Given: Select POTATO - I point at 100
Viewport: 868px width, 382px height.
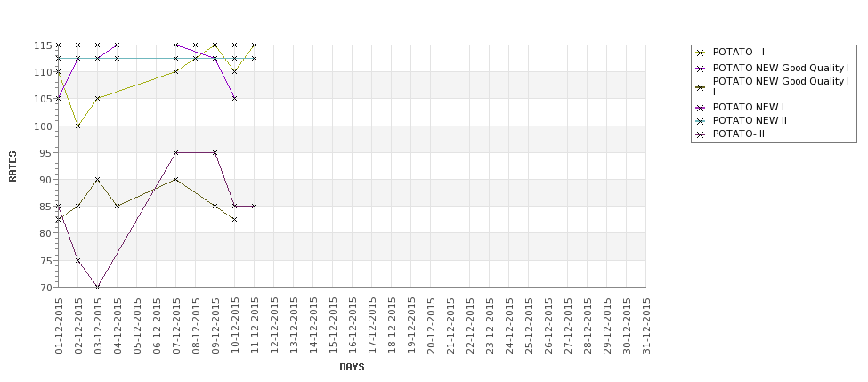Looking at the screenshot, I should tap(77, 126).
